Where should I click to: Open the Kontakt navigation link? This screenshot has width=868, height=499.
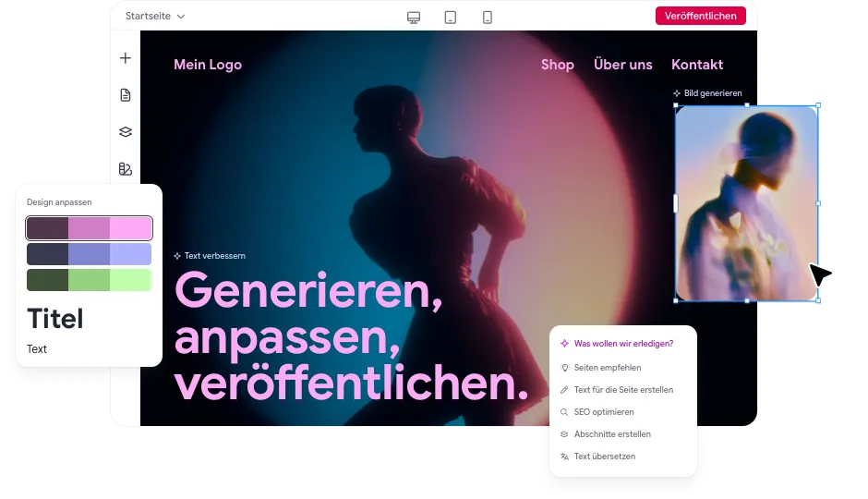click(x=697, y=65)
